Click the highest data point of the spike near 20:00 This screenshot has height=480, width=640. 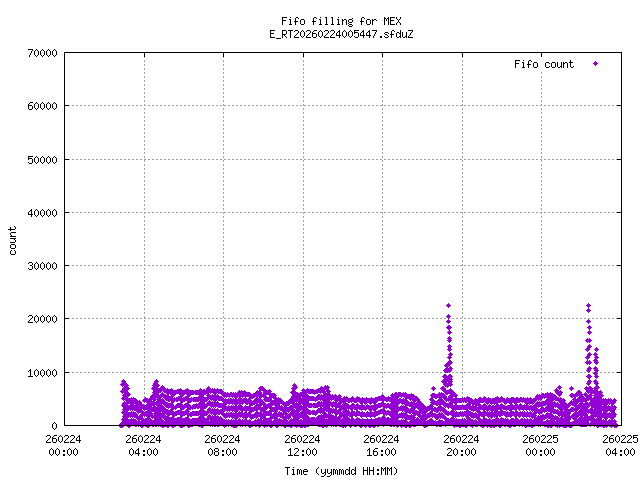click(449, 305)
